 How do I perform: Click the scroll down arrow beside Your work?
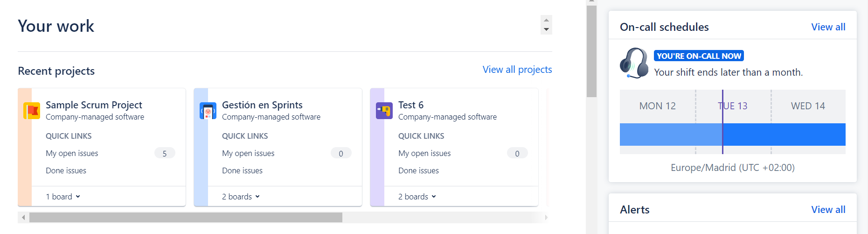[x=546, y=30]
